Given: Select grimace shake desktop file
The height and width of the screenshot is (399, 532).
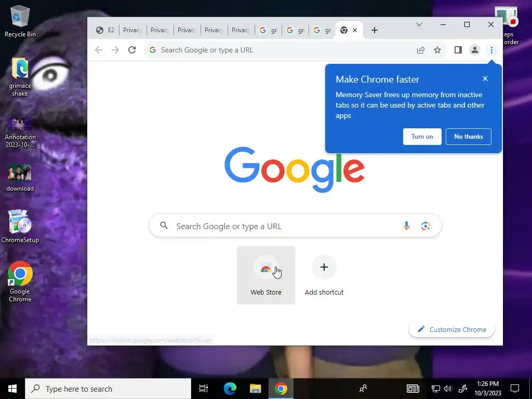Looking at the screenshot, I should (20, 77).
